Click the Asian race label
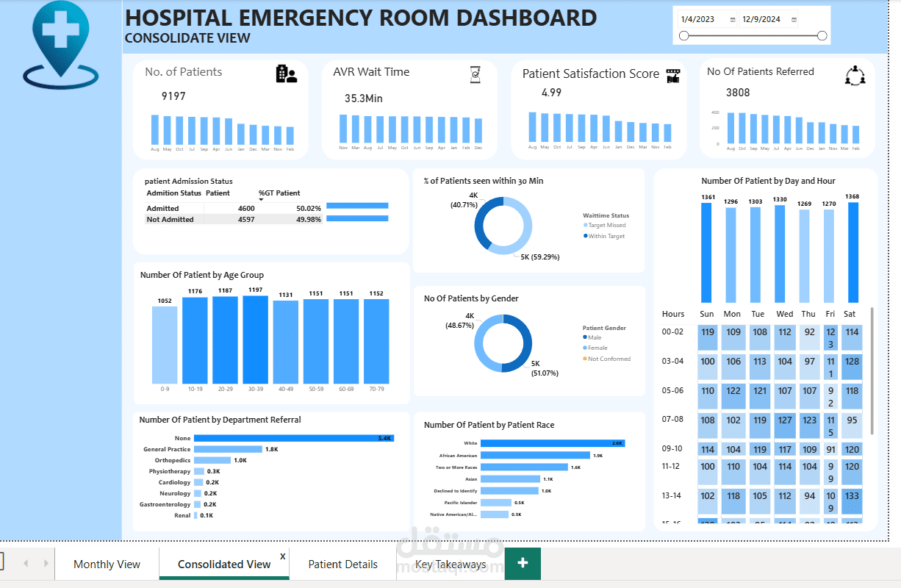The height and width of the screenshot is (588, 901). (472, 478)
